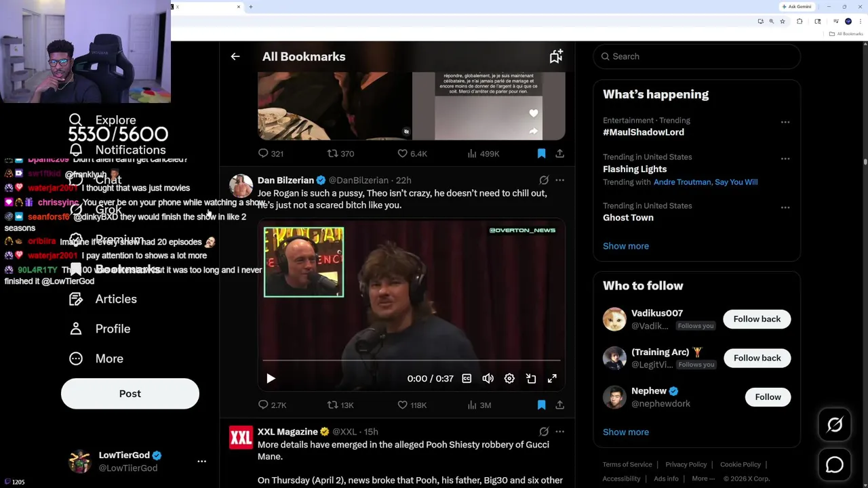Bookmark this tab with the star icon

782,21
